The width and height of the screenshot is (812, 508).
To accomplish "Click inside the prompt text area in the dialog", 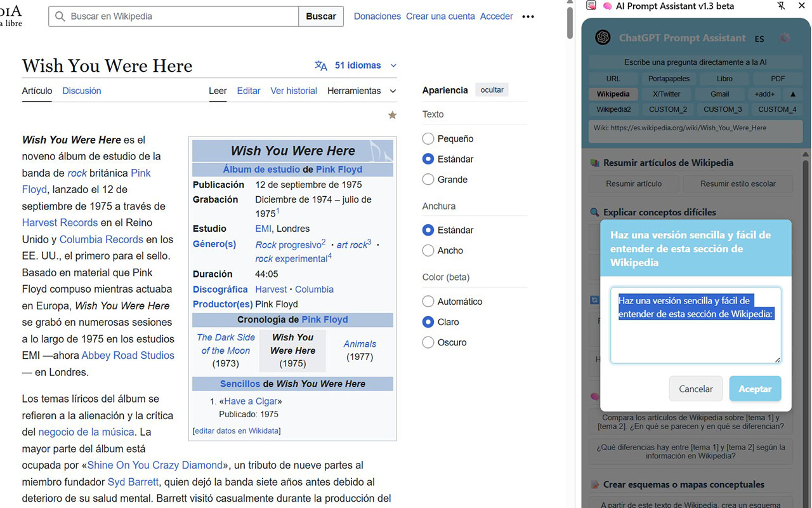I will tap(696, 325).
